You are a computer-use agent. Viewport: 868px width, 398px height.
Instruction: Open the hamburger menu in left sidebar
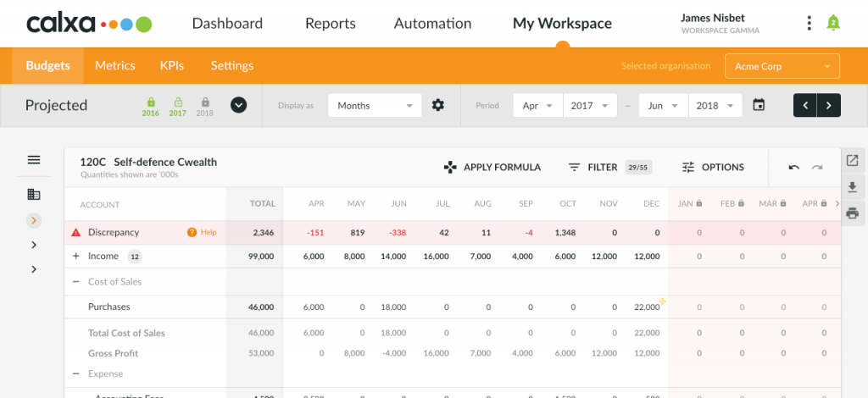34,160
